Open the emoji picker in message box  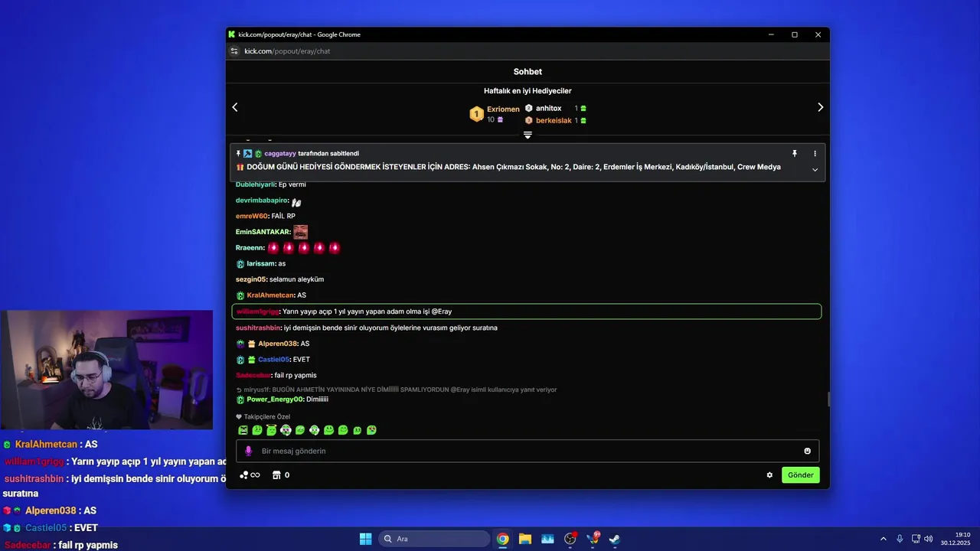click(x=807, y=451)
